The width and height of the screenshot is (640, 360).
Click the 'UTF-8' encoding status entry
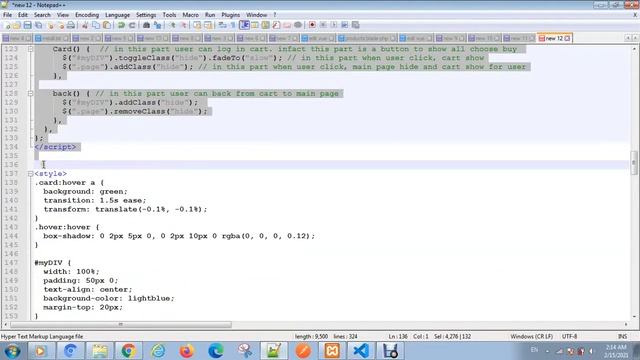click(x=569, y=336)
